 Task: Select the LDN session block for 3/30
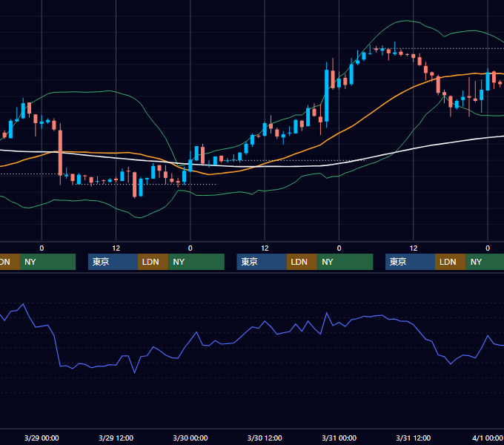(302, 262)
